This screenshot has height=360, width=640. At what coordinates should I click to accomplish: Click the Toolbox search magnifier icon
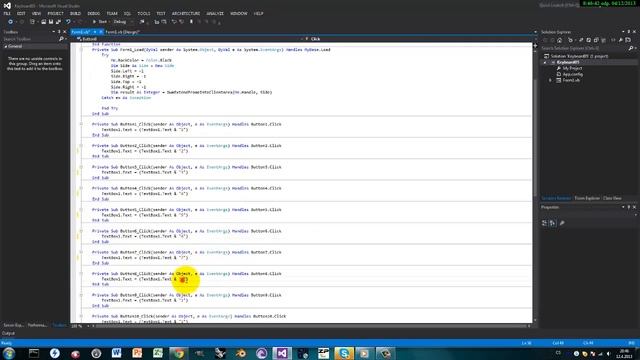(x=61, y=39)
